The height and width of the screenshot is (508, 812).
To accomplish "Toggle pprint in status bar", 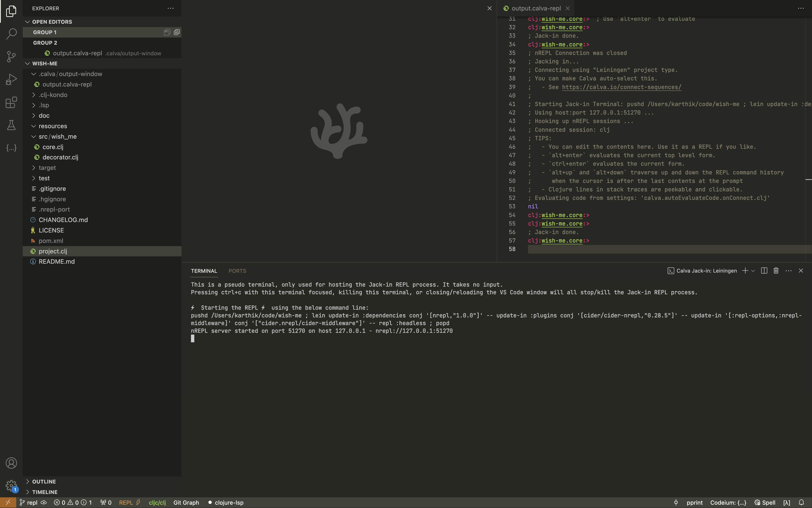I will click(x=695, y=503).
